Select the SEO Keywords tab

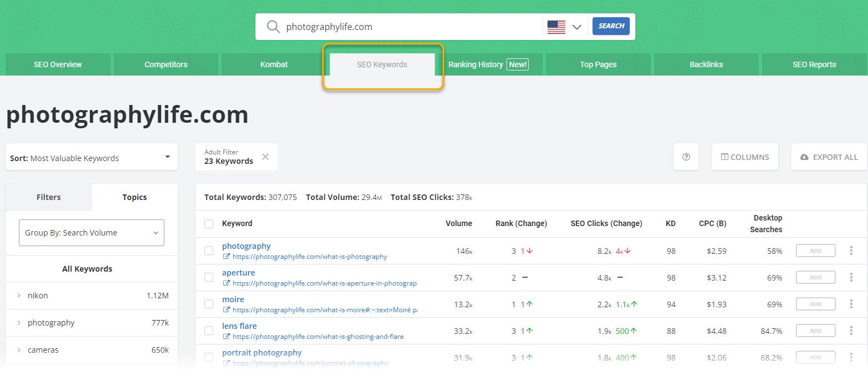[382, 64]
